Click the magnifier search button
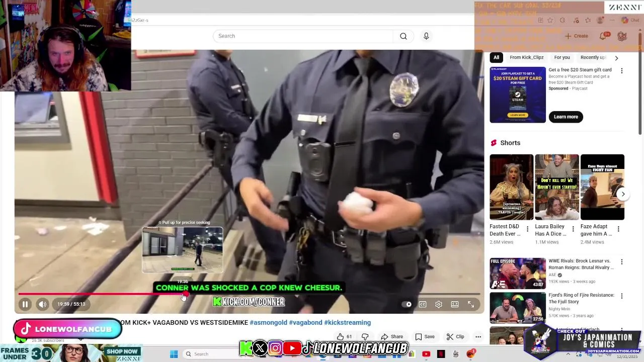The image size is (644, 362). pyautogui.click(x=404, y=36)
